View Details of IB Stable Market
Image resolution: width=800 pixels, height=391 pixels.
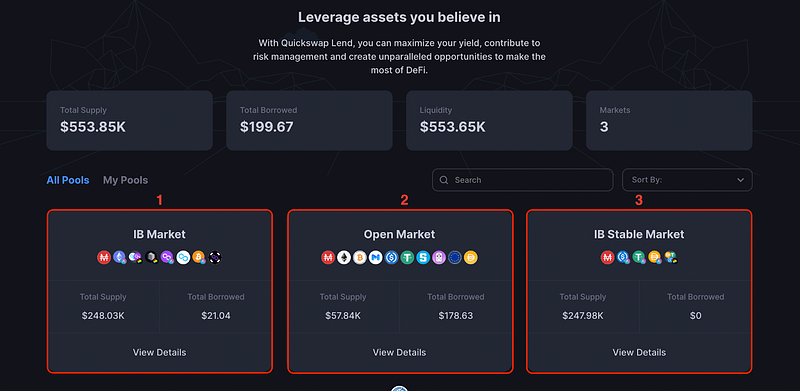pyautogui.click(x=639, y=352)
